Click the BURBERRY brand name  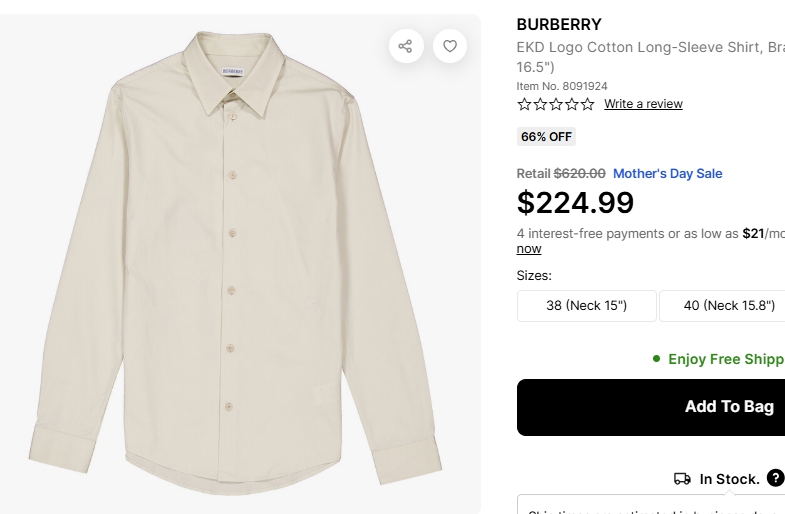pos(559,24)
